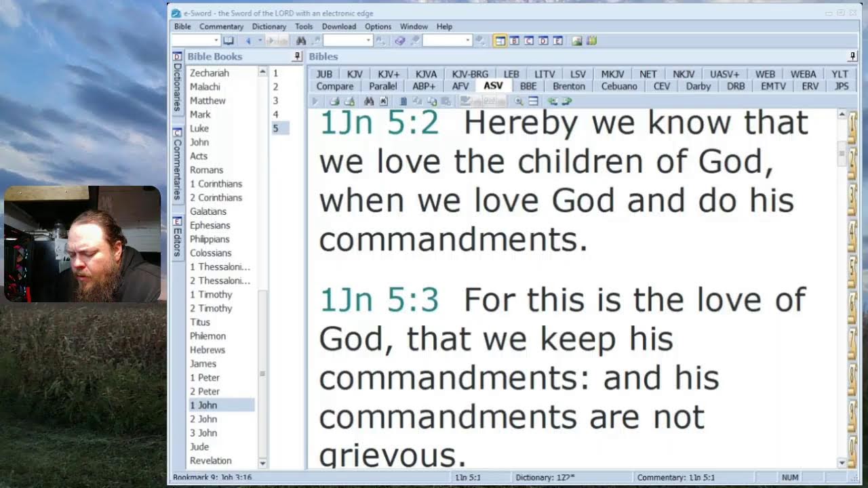Viewport: 868px width, 488px height.
Task: Open the Download menu
Action: click(x=339, y=26)
